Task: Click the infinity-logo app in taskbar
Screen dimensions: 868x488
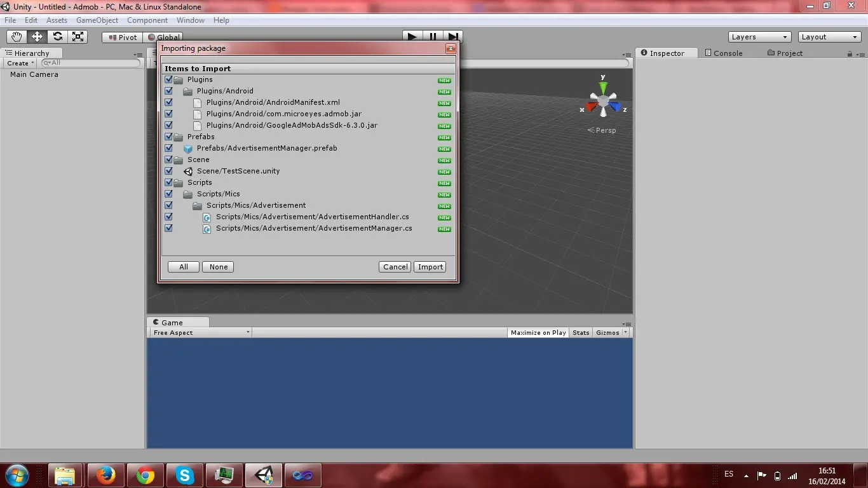Action: coord(303,475)
